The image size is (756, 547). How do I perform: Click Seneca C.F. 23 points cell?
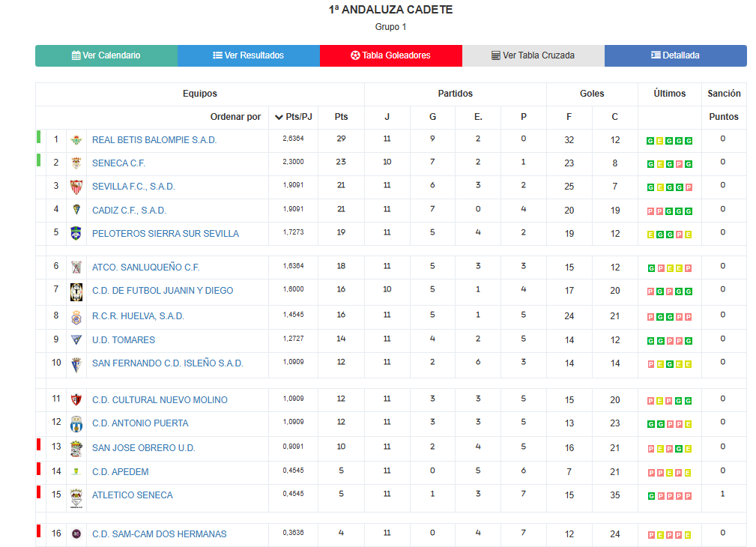(x=341, y=162)
